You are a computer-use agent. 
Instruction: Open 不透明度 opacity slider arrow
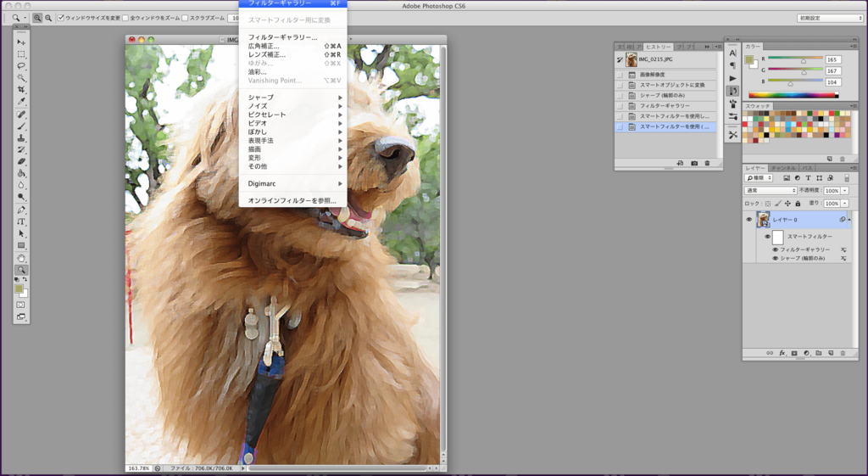tap(845, 191)
